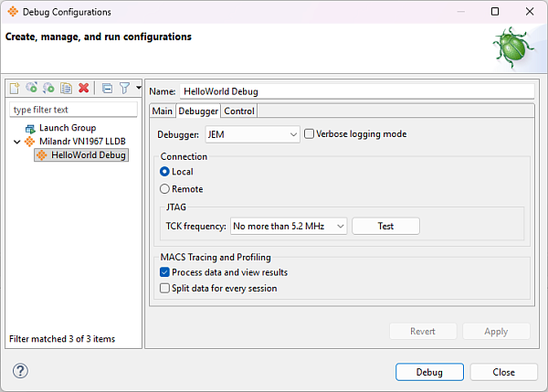Click in the type filter text field

click(73, 110)
